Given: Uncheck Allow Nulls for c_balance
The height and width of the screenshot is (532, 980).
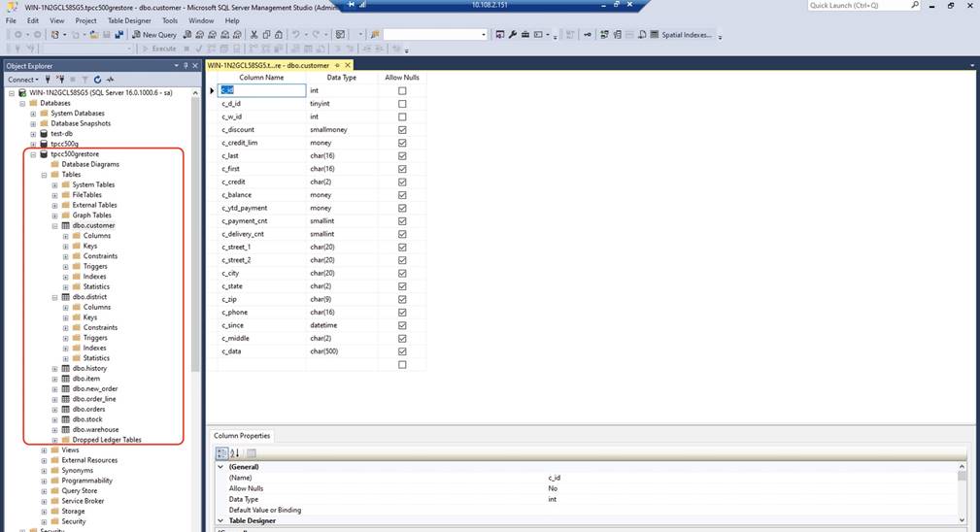Looking at the screenshot, I should [402, 195].
